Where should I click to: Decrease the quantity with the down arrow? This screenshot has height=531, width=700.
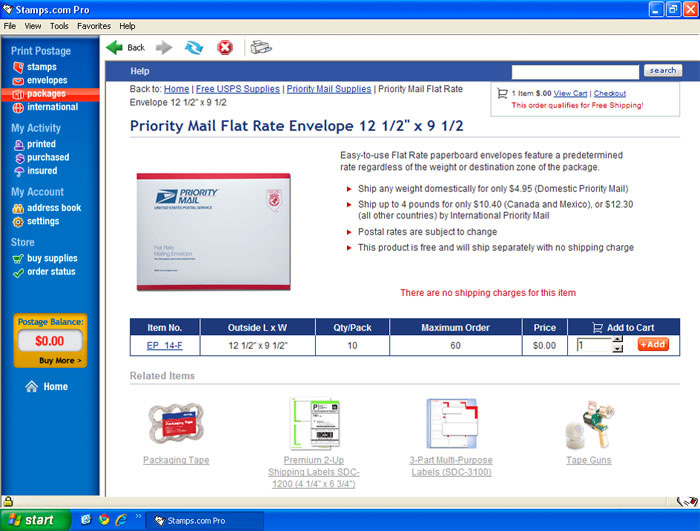(617, 349)
